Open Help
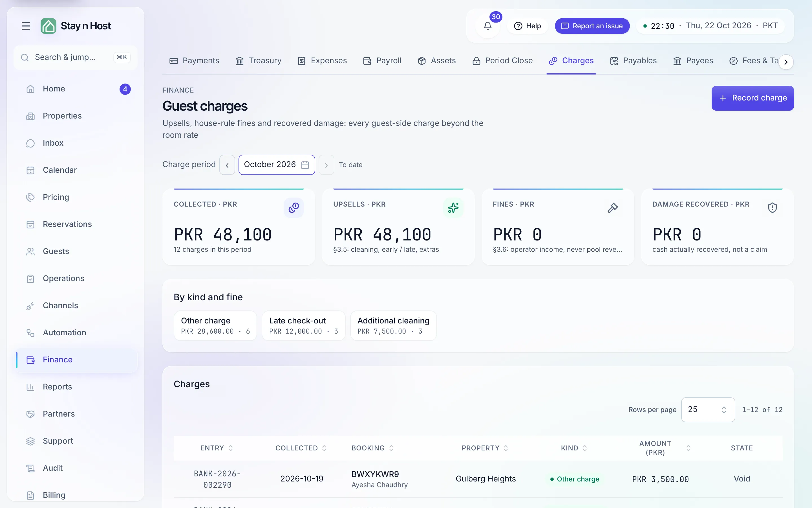This screenshot has height=508, width=812. pos(528,26)
